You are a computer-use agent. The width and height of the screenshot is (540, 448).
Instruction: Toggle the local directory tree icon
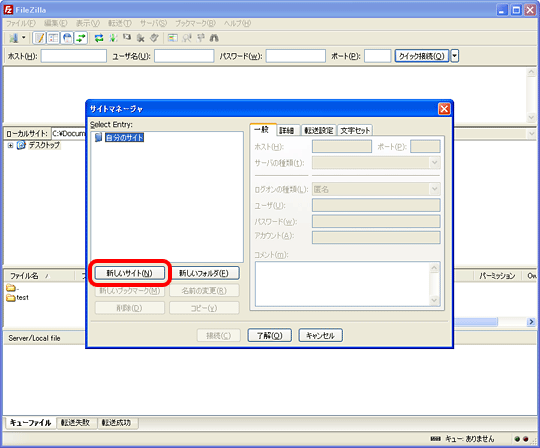(53, 38)
